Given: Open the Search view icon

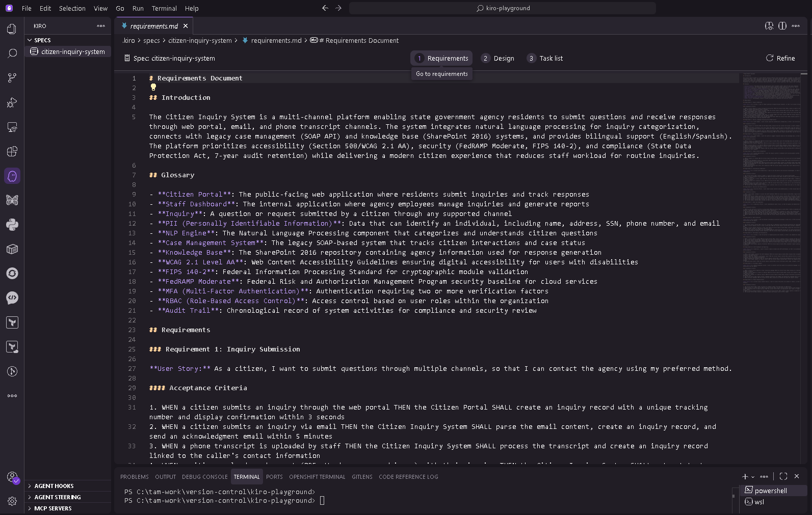Looking at the screenshot, I should [12, 53].
